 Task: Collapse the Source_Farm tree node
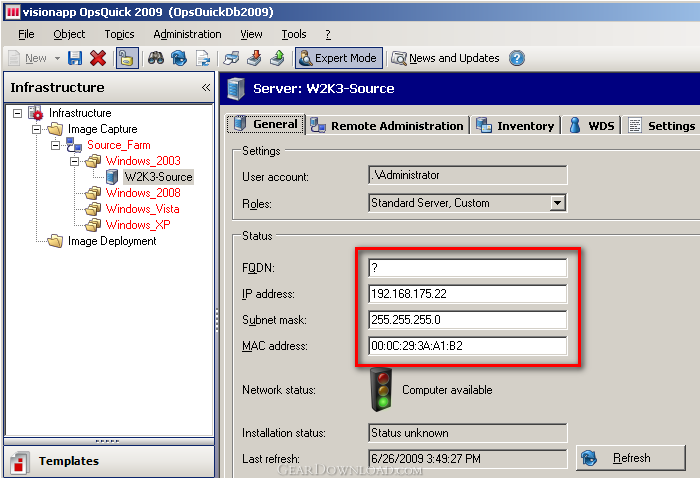(55, 145)
